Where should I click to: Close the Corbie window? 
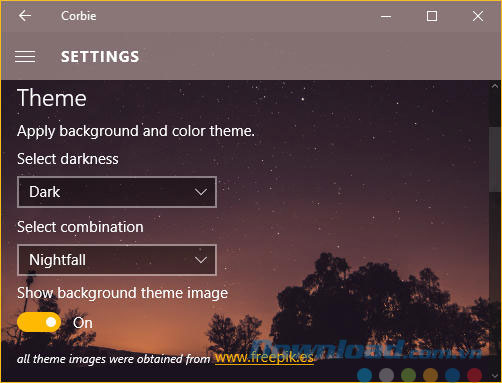click(478, 16)
